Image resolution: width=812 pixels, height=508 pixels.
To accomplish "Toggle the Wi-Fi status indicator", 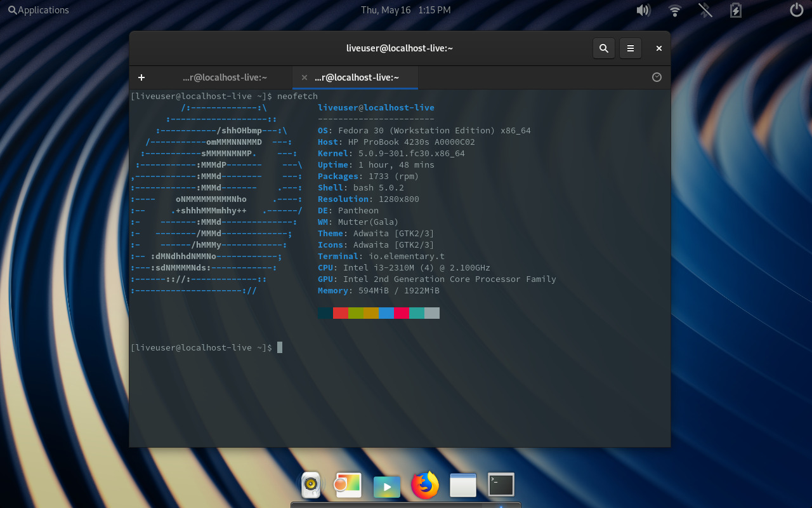I will pyautogui.click(x=674, y=10).
